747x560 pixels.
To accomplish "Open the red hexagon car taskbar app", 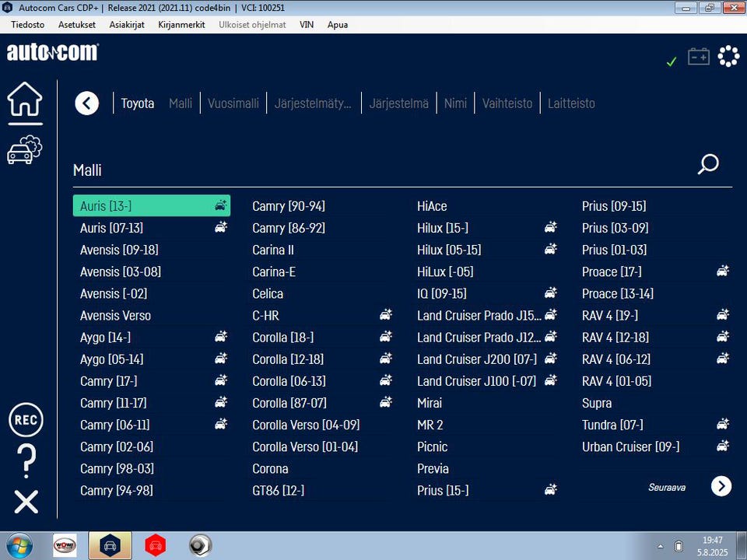I will tap(156, 545).
